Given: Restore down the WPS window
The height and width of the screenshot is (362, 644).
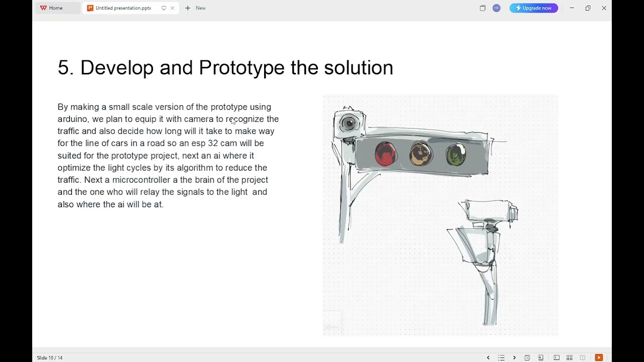Looking at the screenshot, I should coord(588,8).
